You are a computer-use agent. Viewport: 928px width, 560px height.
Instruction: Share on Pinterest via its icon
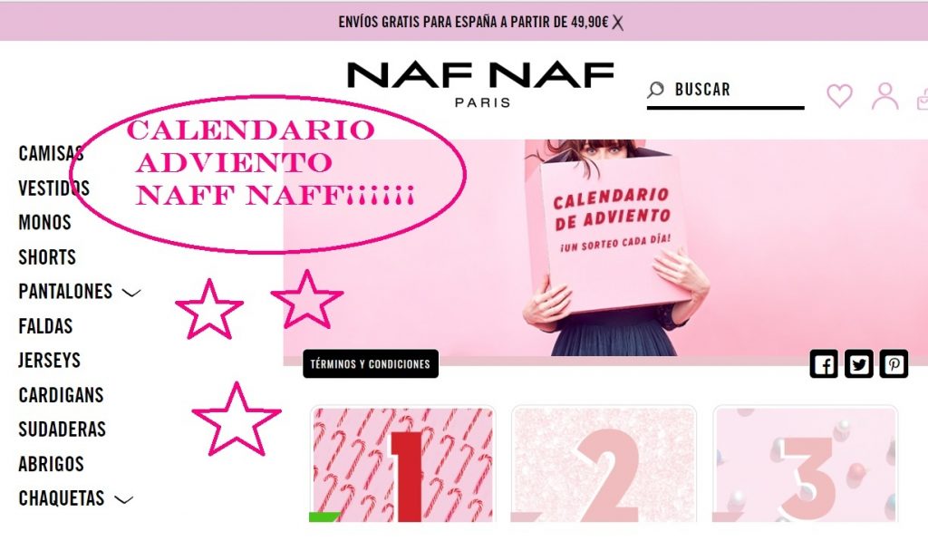(x=894, y=363)
